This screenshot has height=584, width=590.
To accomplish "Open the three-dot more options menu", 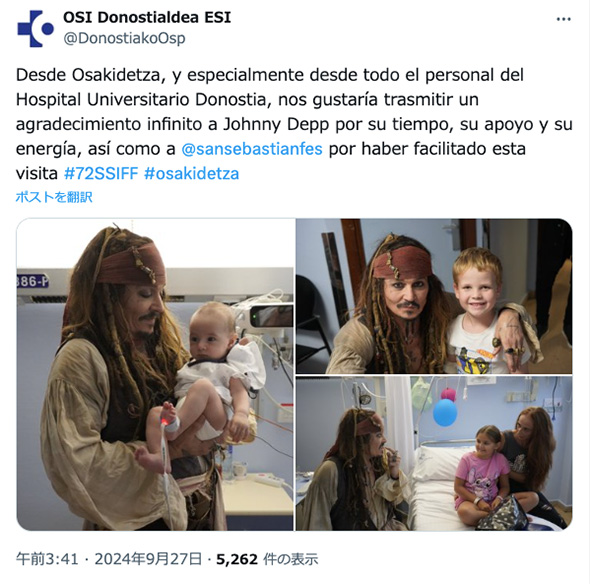I will point(563,19).
